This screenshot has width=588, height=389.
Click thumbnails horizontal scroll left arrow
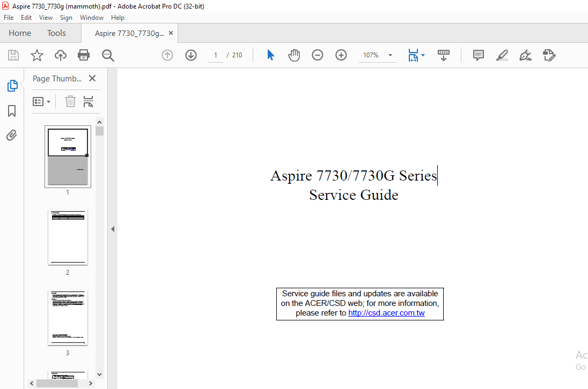click(32, 384)
